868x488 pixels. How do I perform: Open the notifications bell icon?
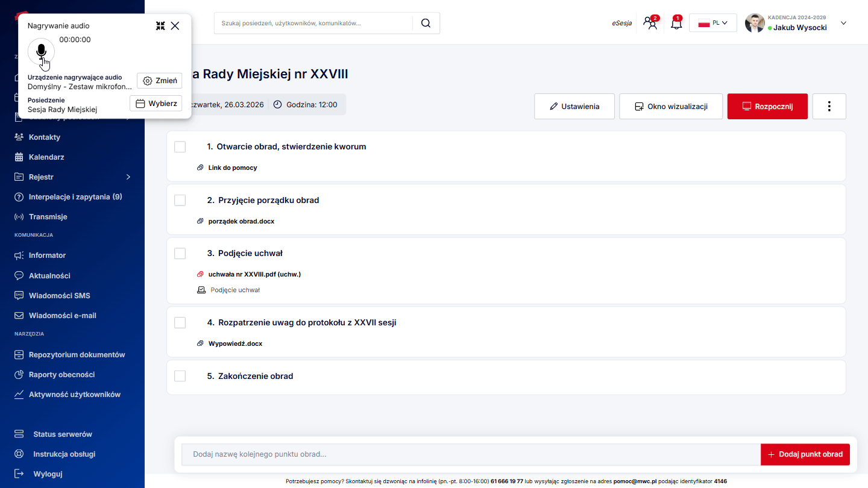(676, 23)
